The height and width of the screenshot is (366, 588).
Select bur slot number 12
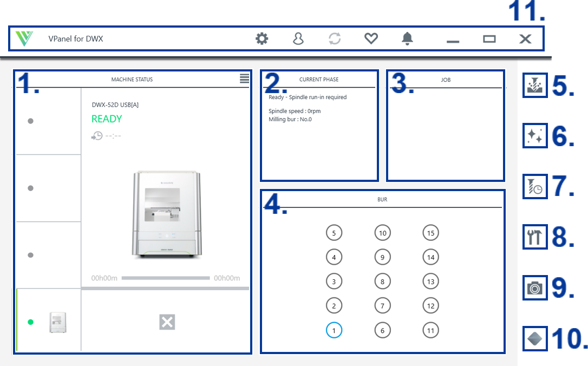(x=430, y=306)
